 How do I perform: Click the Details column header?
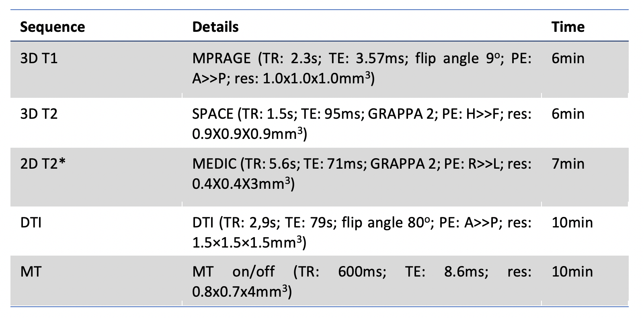tap(215, 27)
